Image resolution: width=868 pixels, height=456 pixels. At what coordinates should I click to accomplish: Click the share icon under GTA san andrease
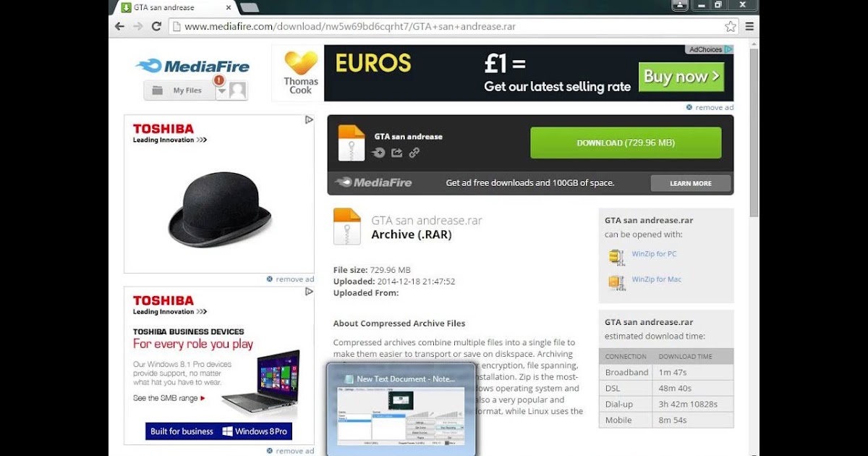[396, 153]
